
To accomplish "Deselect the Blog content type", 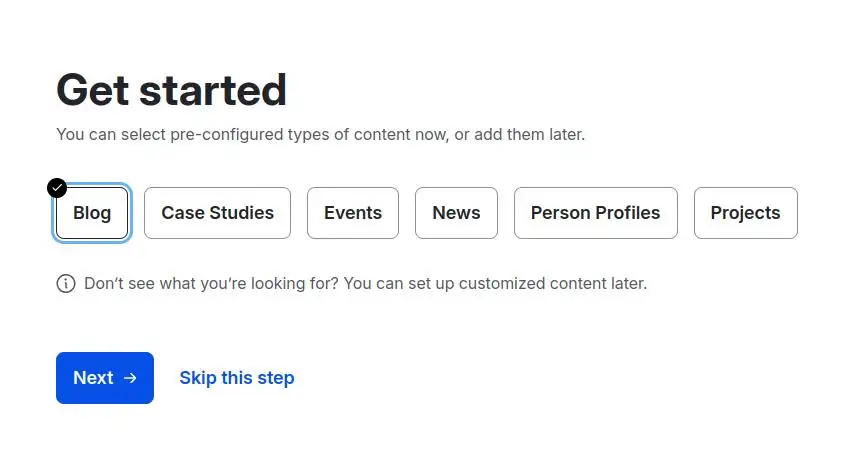I will [x=92, y=213].
